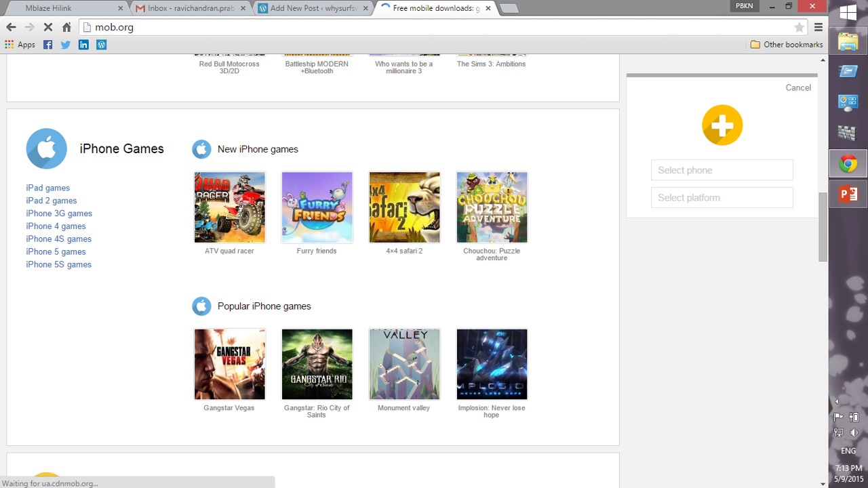Image resolution: width=868 pixels, height=488 pixels.
Task: Open Twitter bookmark icon in bookmarks bar
Action: [x=66, y=45]
